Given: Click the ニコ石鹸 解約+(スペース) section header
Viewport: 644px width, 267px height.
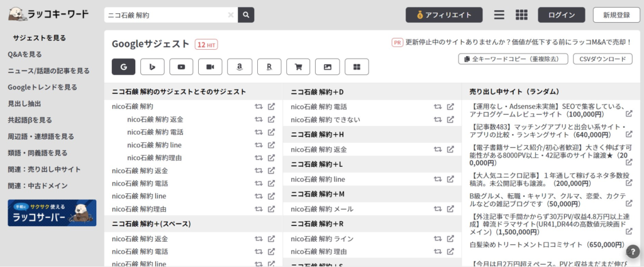Looking at the screenshot, I should click(x=193, y=224).
